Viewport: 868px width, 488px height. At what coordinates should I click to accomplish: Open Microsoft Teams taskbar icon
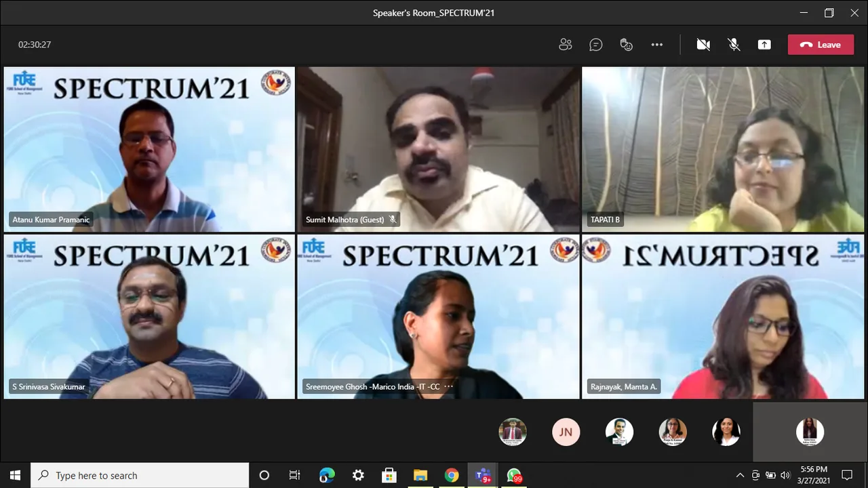tap(483, 475)
